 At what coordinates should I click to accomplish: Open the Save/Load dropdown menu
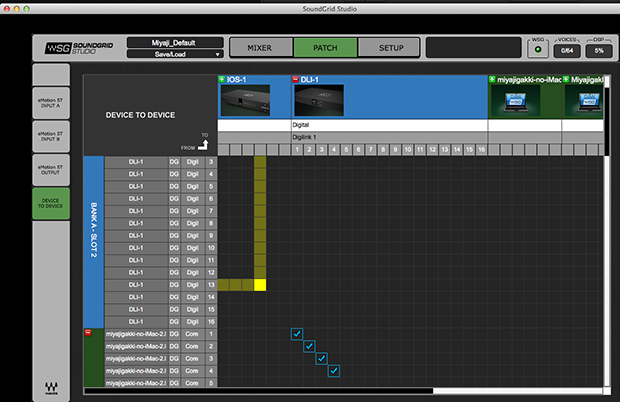click(175, 54)
